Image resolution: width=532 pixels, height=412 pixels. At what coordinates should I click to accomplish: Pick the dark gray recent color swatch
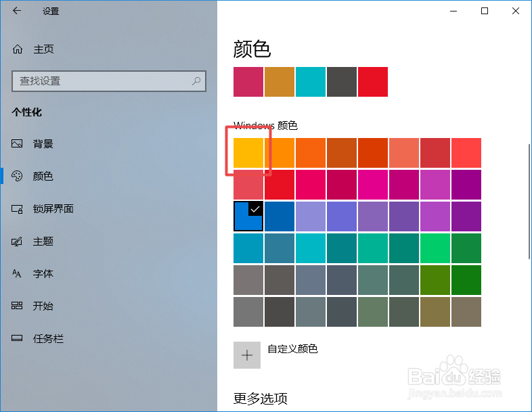342,82
